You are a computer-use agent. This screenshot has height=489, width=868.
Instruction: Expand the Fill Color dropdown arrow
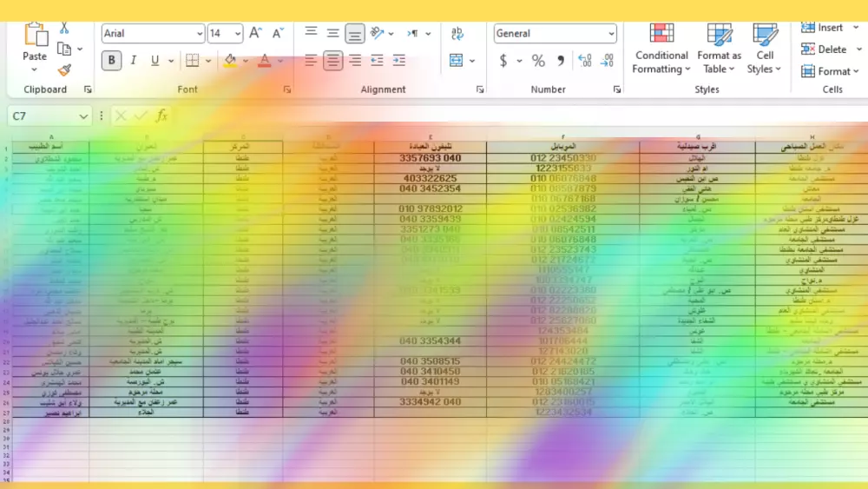click(246, 61)
